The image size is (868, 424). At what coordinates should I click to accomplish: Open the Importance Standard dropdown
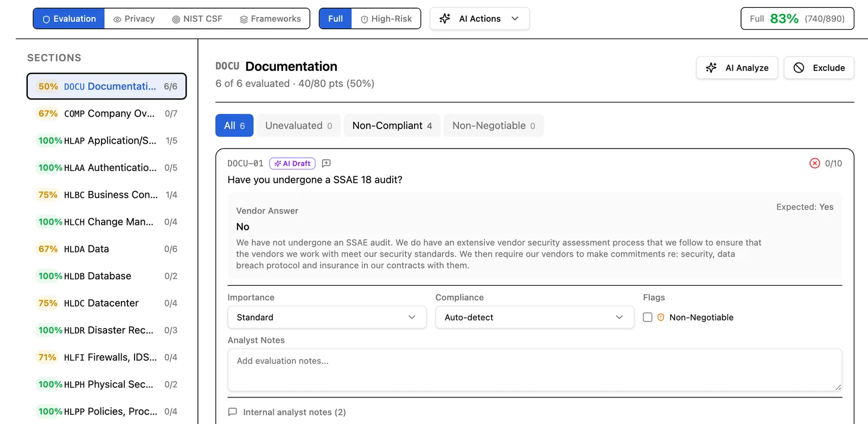pos(327,317)
